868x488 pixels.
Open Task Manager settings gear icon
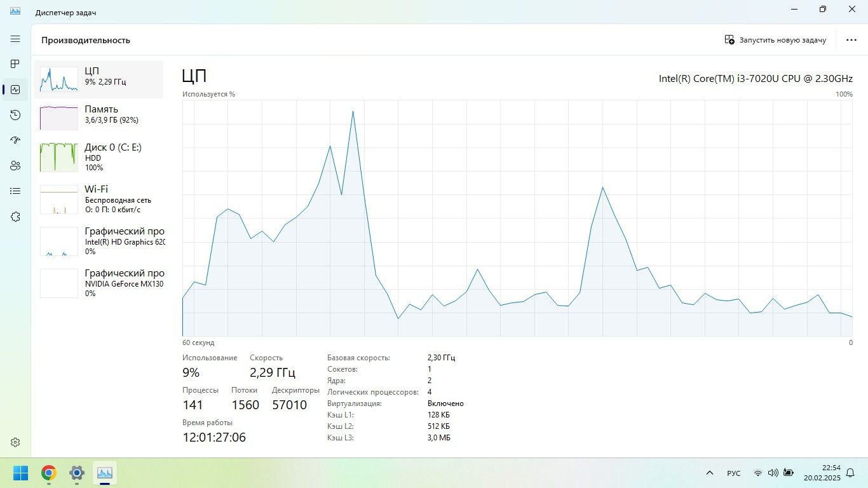tap(15, 442)
